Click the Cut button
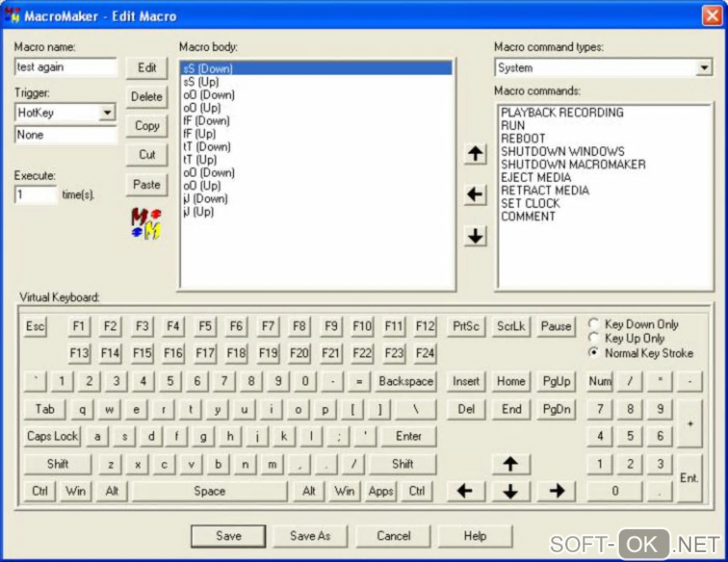 click(147, 155)
